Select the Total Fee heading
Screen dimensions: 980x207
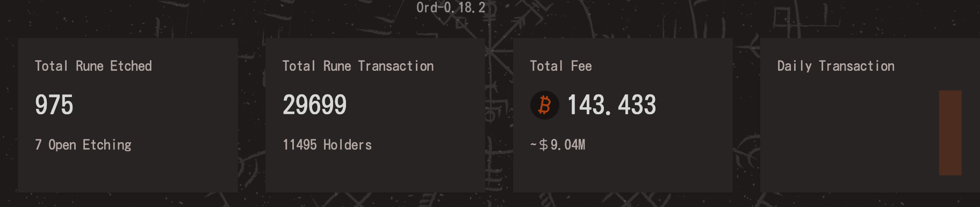(x=561, y=66)
